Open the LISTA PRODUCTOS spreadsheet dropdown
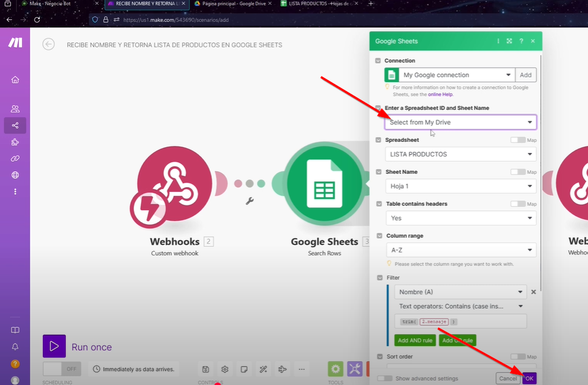 (461, 154)
